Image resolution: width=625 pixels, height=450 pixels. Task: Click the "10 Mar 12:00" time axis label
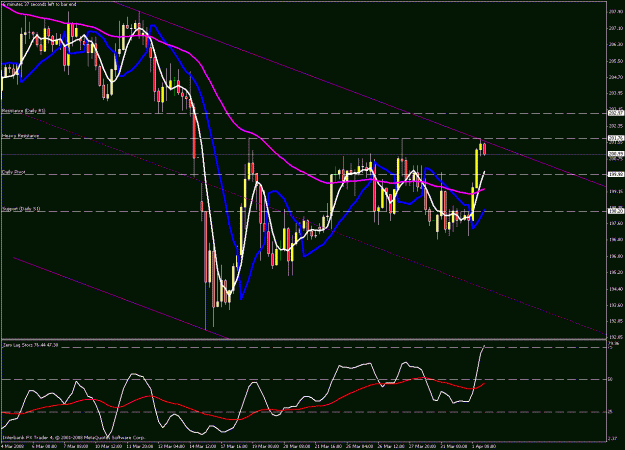click(x=108, y=446)
